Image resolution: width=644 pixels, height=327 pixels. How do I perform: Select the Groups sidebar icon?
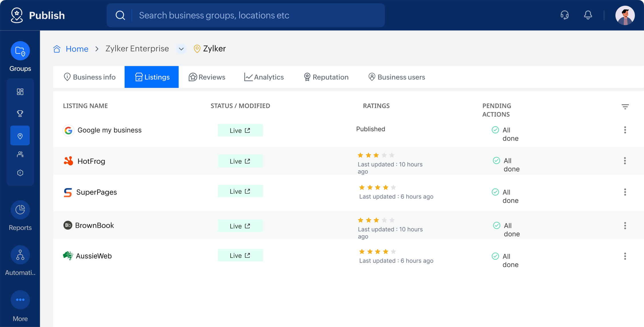[20, 51]
